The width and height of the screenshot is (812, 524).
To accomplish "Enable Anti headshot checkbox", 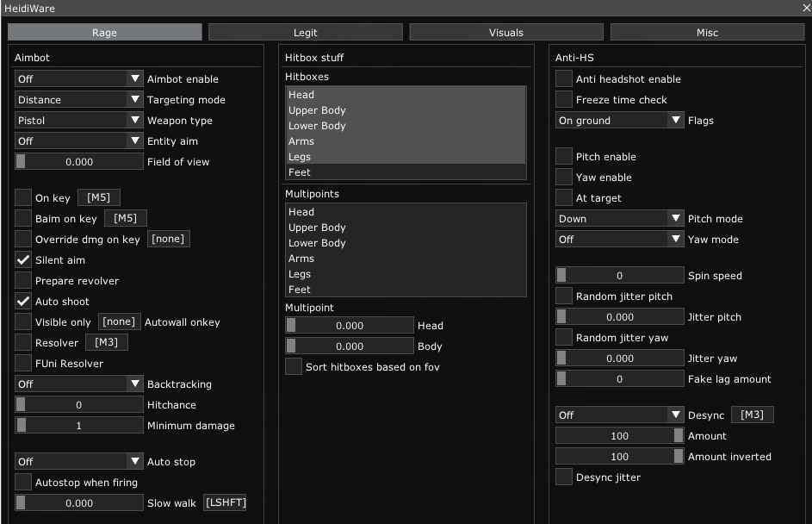I will [x=564, y=78].
